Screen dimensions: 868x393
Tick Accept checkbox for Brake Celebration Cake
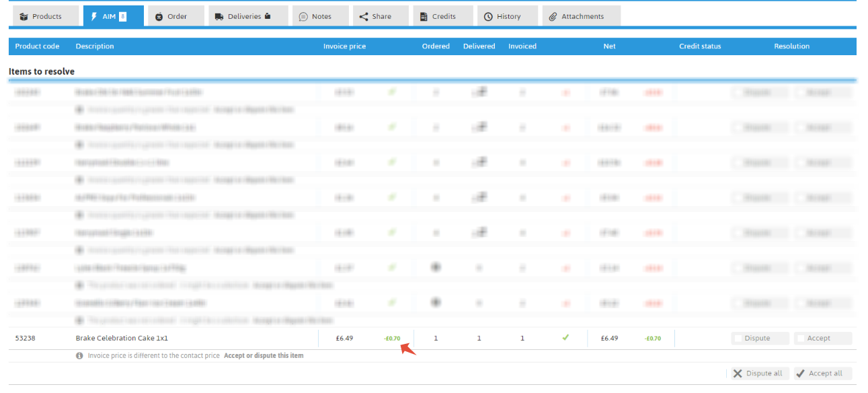pyautogui.click(x=801, y=338)
